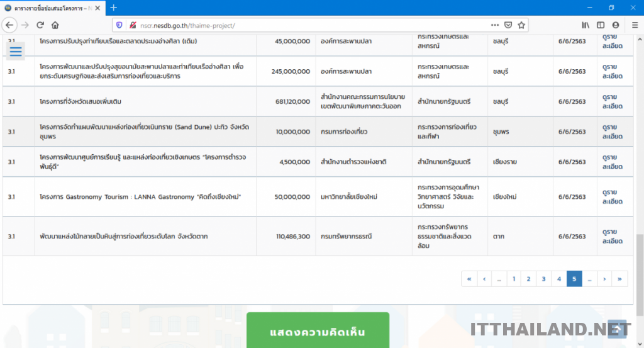Open a new tab with the plus button
The width and height of the screenshot is (644, 348).
(x=114, y=8)
